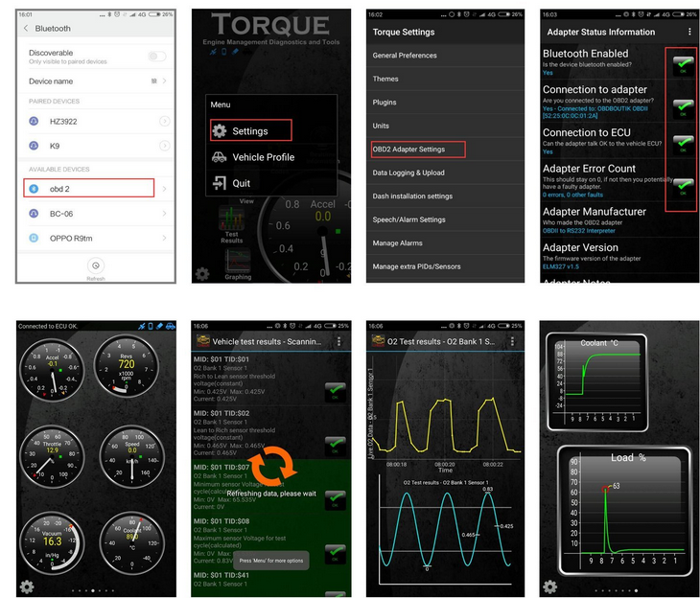Image resolution: width=700 pixels, height=598 pixels.
Task: Expand chevron next to BC-06
Action: pos(164,214)
